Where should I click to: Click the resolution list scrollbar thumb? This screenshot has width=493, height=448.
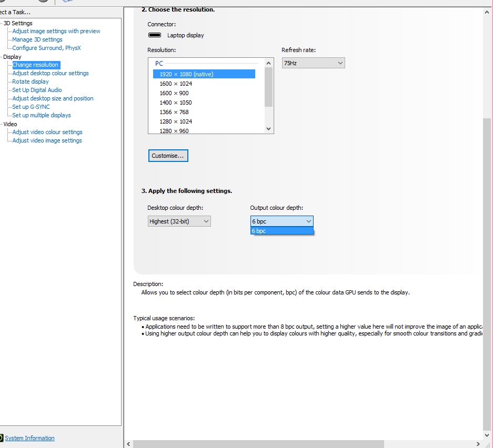[268, 87]
